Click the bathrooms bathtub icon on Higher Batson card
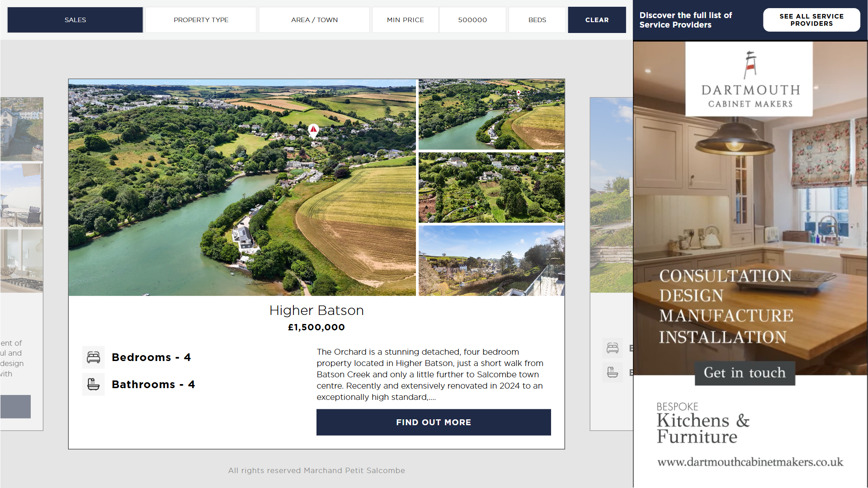Screen dimensions: 868x488 (x=94, y=385)
